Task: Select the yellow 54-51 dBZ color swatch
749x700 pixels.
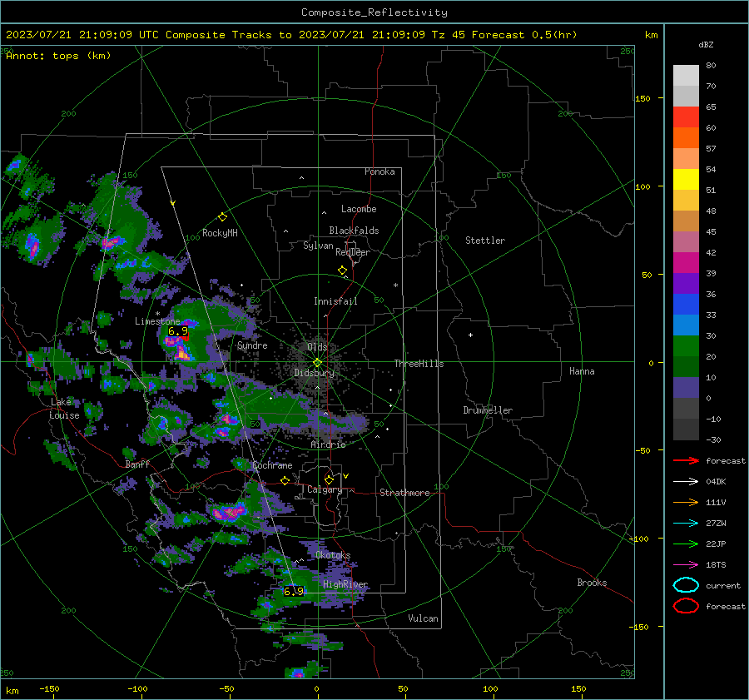Action: click(x=686, y=180)
